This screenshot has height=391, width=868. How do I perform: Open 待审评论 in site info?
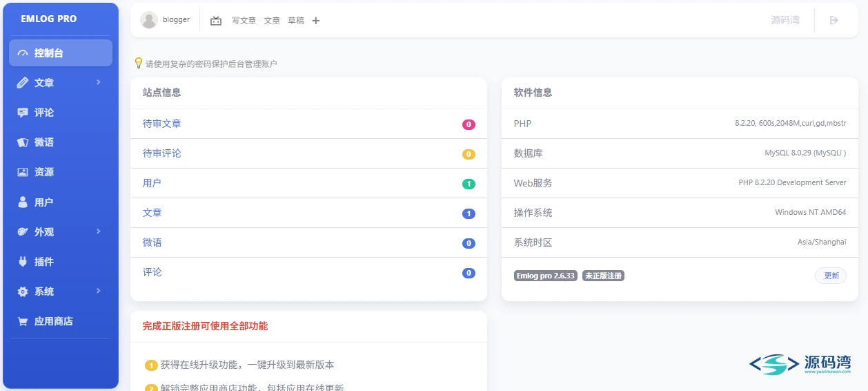162,153
